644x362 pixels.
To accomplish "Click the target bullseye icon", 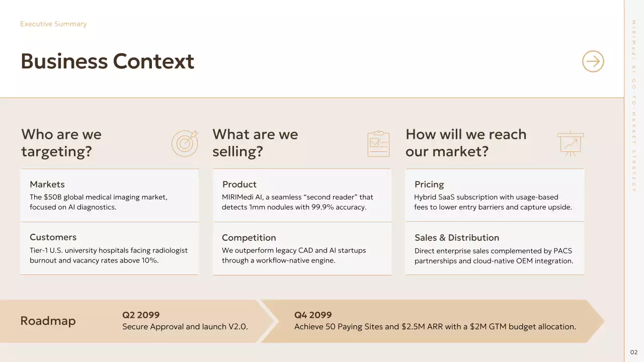I will pyautogui.click(x=184, y=143).
